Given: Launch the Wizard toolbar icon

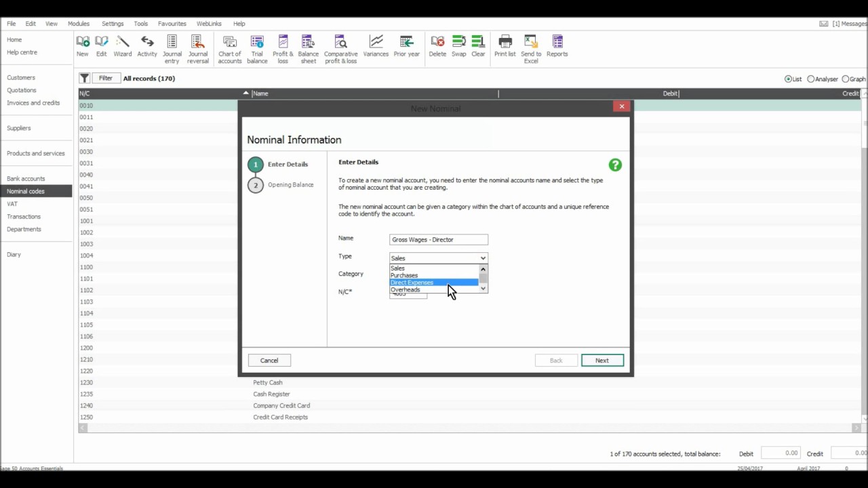Looking at the screenshot, I should coord(123,46).
